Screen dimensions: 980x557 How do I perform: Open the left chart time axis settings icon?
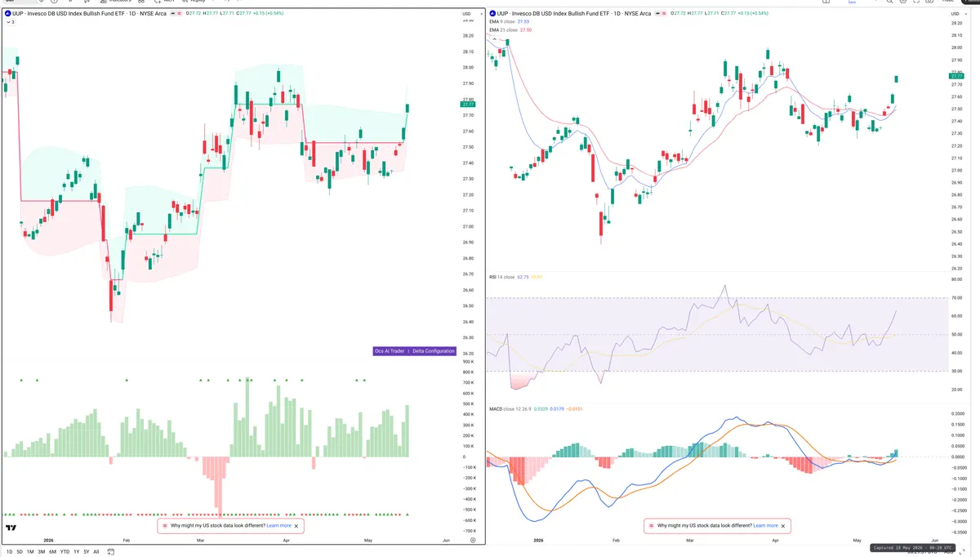(472, 540)
